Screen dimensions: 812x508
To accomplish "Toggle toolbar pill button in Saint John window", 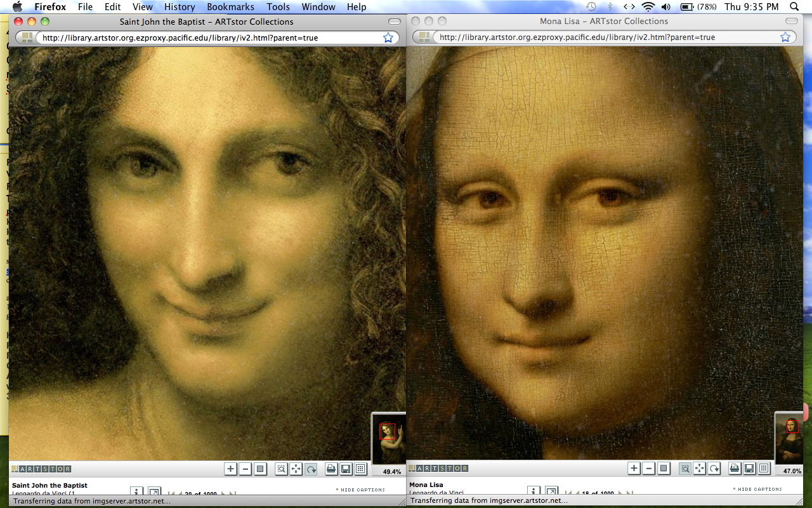I will (395, 22).
